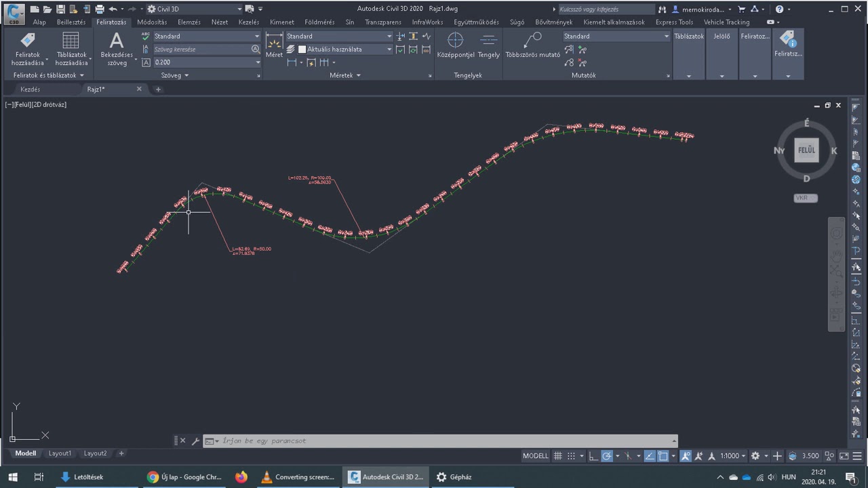The image size is (868, 488).
Task: Toggle polar tracking in status bar
Action: (x=606, y=455)
